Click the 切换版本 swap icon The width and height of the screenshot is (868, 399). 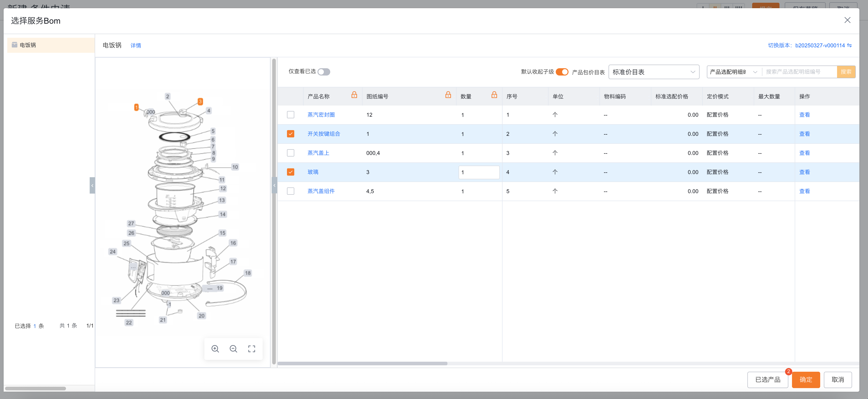click(850, 45)
